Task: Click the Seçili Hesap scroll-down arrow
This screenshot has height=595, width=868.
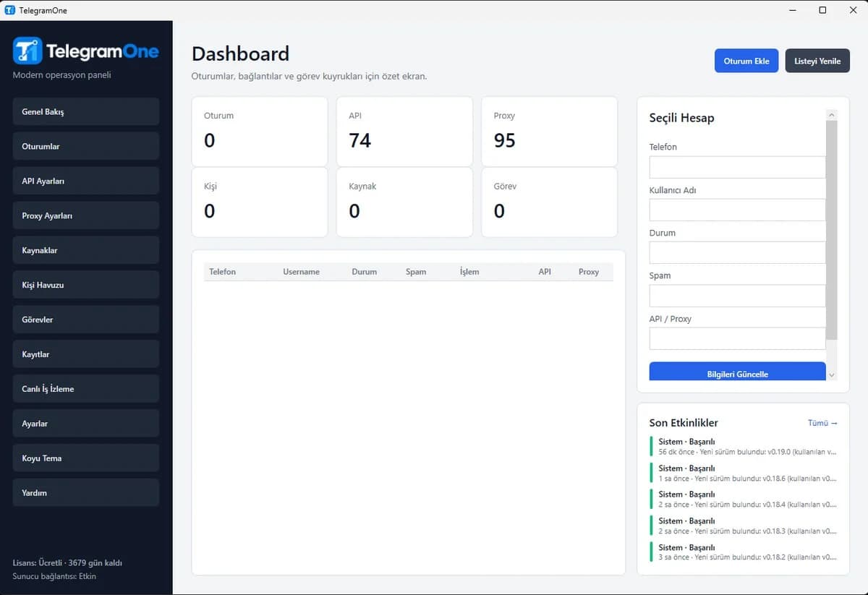Action: 831,375
